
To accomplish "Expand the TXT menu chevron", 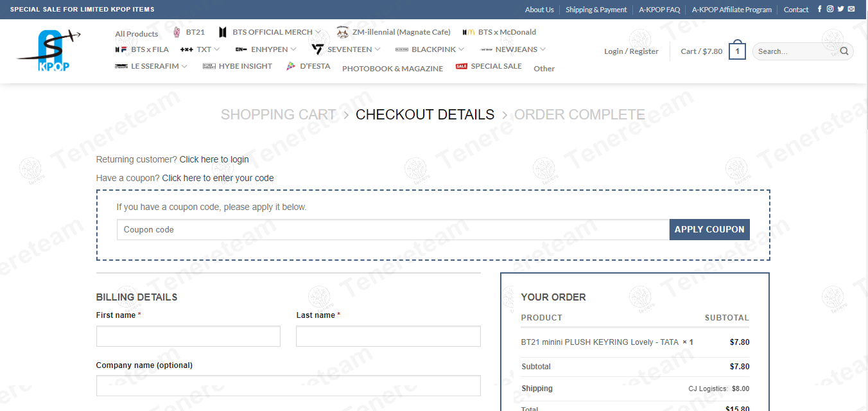I will click(x=217, y=49).
